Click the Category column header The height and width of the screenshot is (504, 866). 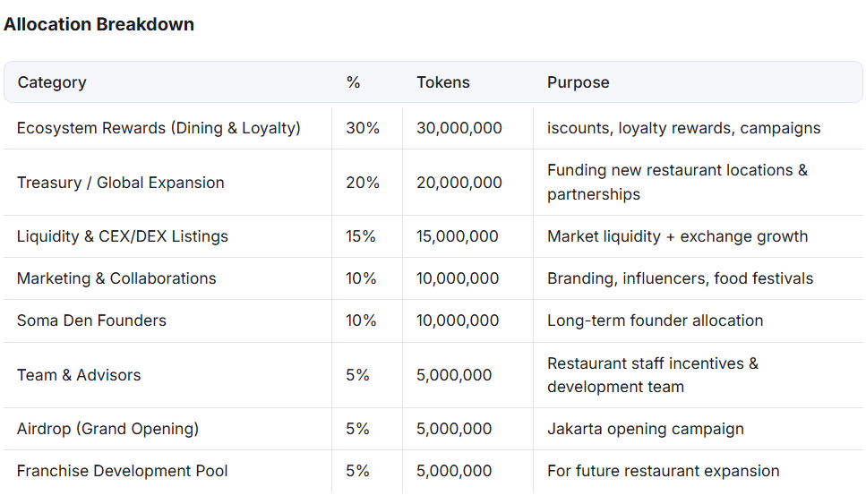[52, 82]
